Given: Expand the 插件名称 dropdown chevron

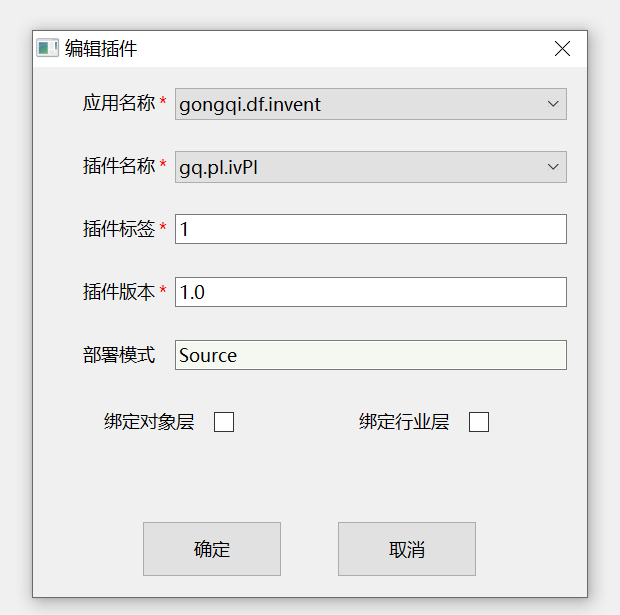Looking at the screenshot, I should tap(553, 167).
